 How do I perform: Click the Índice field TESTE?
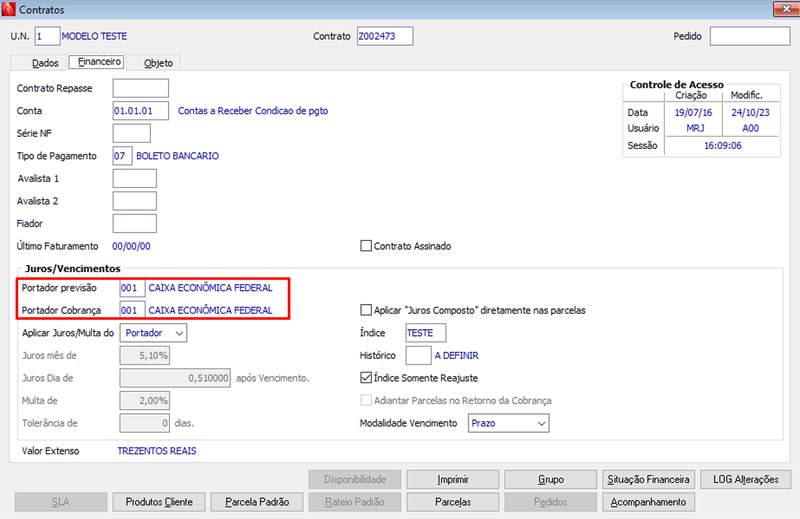pos(426,333)
